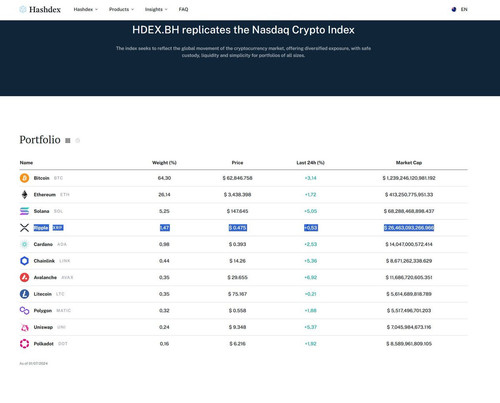Click highlighted Ripple market cap value

tap(409, 228)
